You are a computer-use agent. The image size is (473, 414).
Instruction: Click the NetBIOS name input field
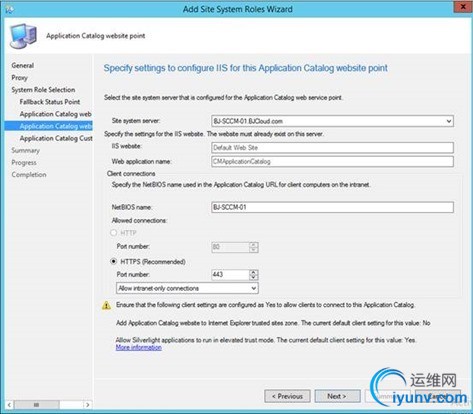coord(332,207)
